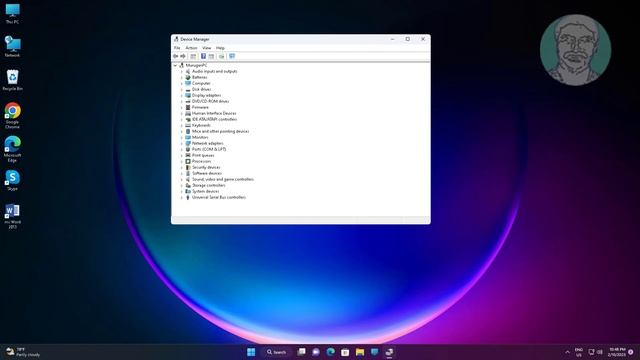Expand Universal Serial Bus controllers

tap(182, 197)
